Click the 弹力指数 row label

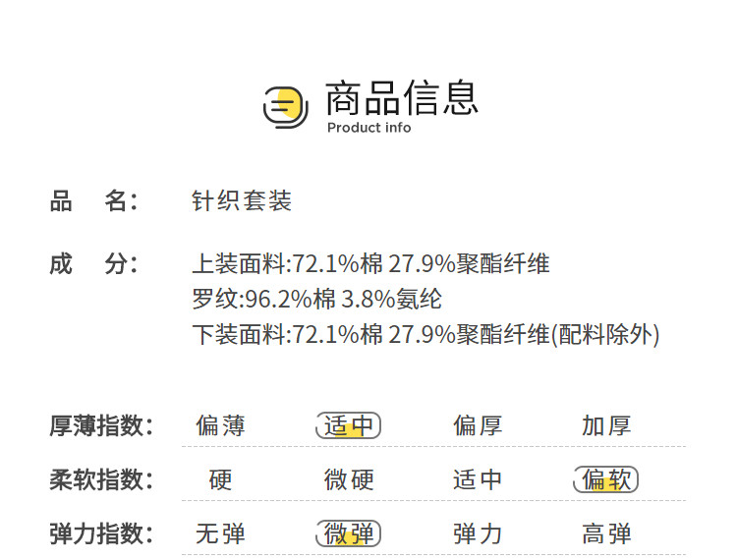(102, 533)
